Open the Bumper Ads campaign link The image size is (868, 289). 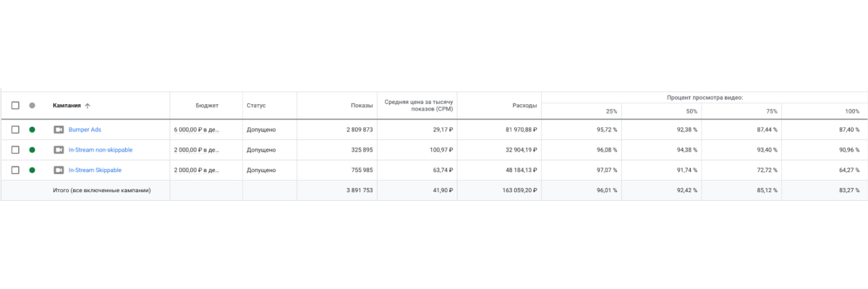coord(85,130)
